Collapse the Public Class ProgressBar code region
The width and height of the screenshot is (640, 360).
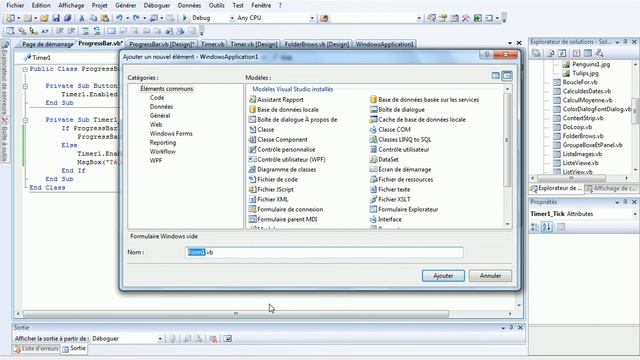coord(25,69)
